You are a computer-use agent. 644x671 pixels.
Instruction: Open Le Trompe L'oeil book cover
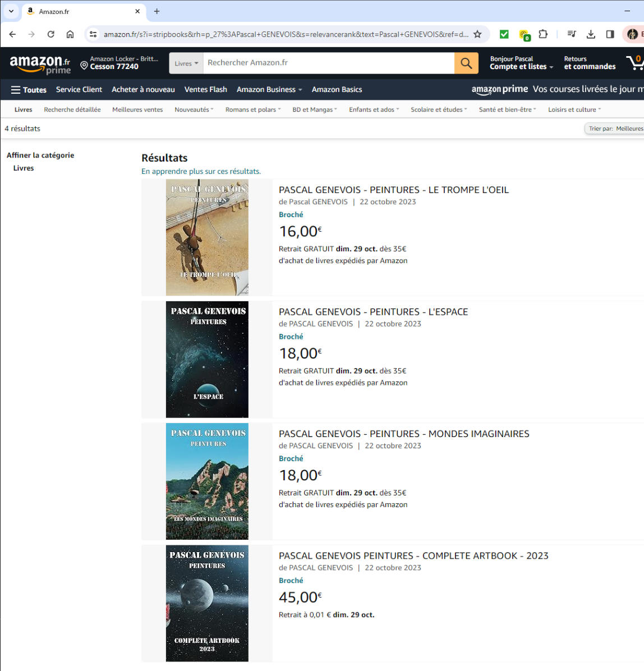click(207, 237)
